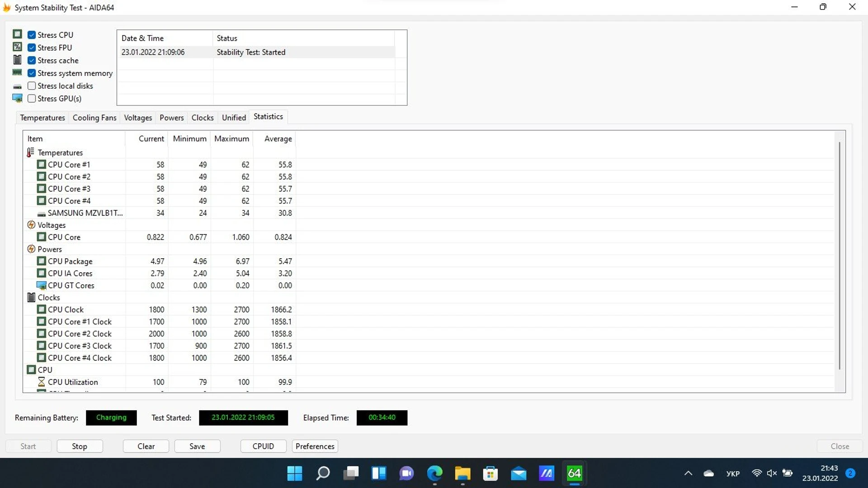The width and height of the screenshot is (868, 488).
Task: Click the green square icon of CPU Package
Action: 41,261
